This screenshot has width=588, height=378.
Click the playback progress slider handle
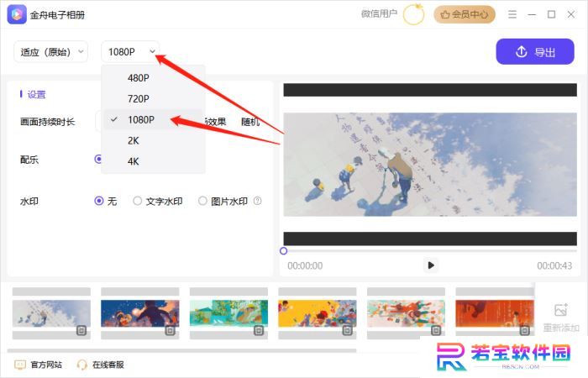point(284,251)
